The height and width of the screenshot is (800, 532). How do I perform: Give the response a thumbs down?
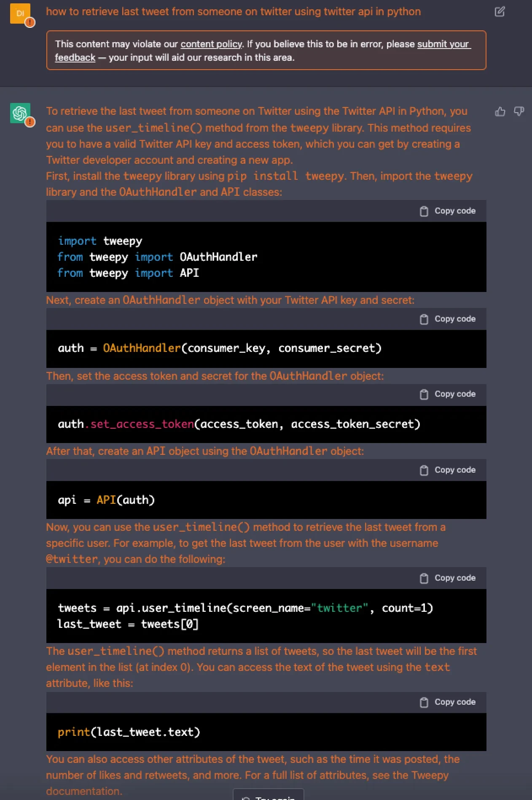coord(519,111)
